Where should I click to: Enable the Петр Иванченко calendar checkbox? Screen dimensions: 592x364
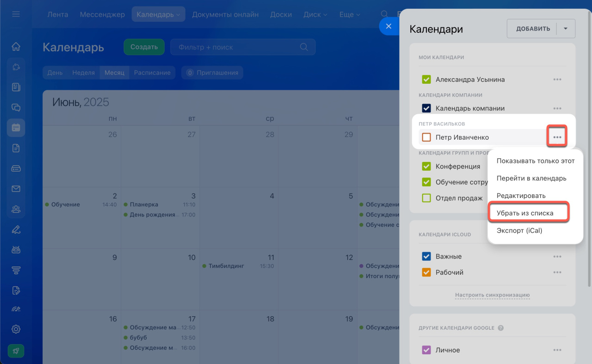[426, 137]
